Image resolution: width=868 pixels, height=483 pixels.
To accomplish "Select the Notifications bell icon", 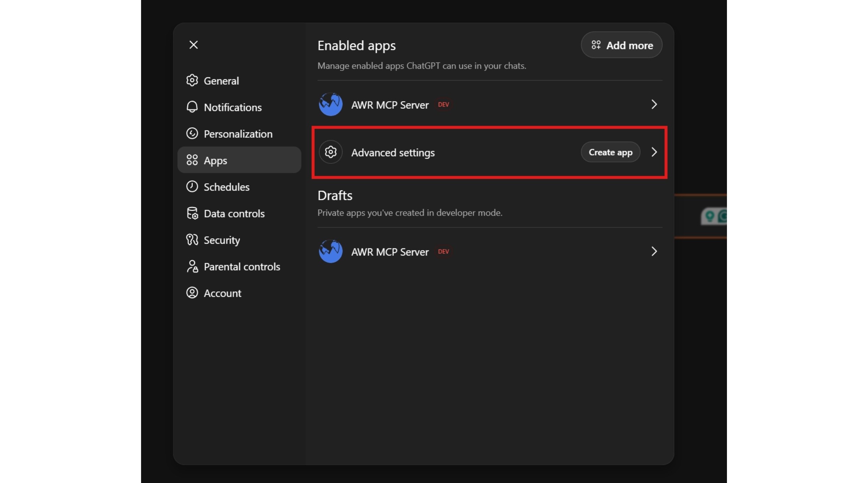I will pyautogui.click(x=192, y=107).
